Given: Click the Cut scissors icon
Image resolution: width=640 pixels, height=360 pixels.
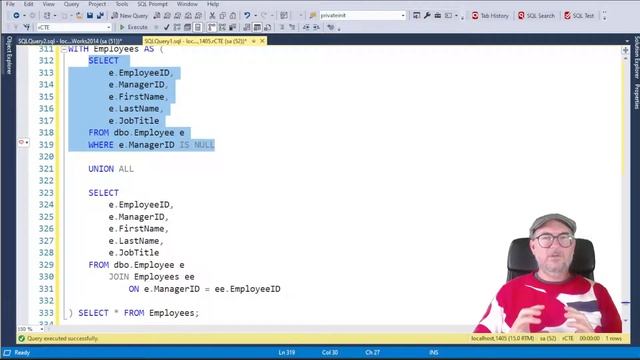Looking at the screenshot, I should point(212,16).
